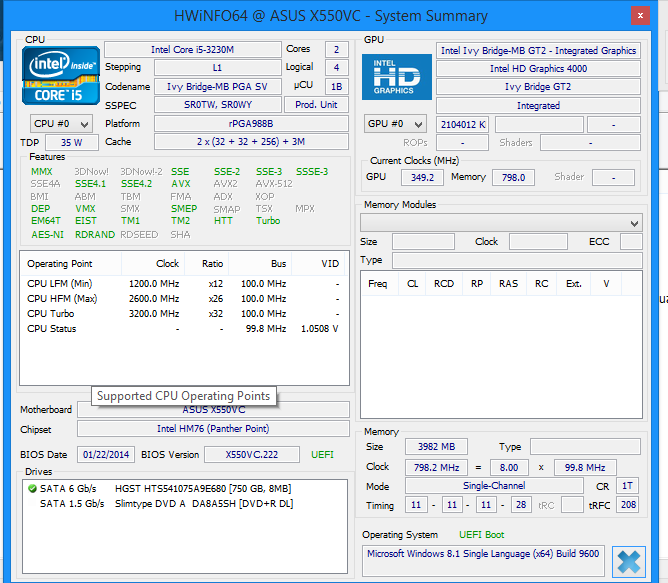
Task: Click the CR field showing 1T
Action: coord(628,486)
